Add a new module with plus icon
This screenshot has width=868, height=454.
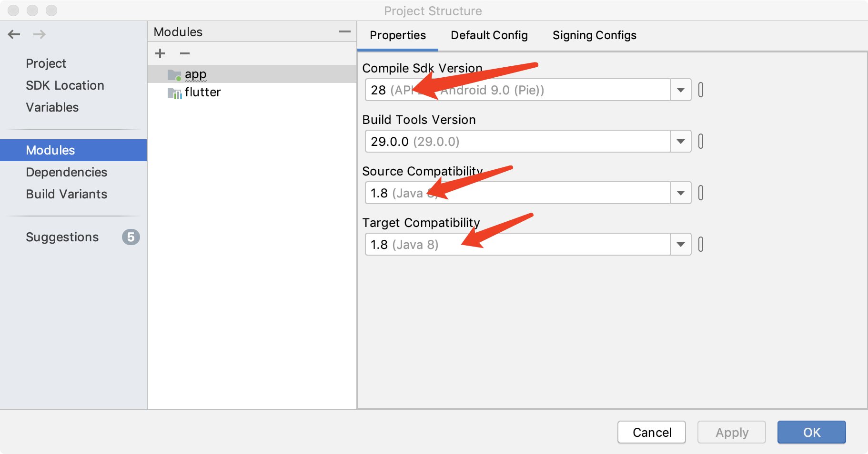[160, 53]
